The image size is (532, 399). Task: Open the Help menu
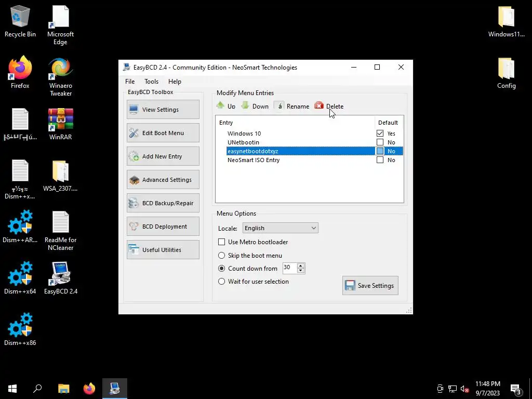tap(175, 82)
